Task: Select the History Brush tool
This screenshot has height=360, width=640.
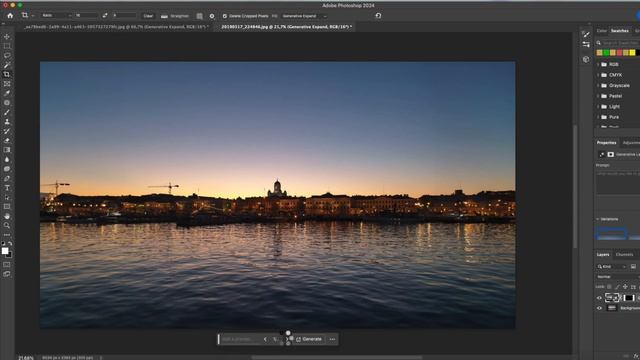Action: point(7,131)
